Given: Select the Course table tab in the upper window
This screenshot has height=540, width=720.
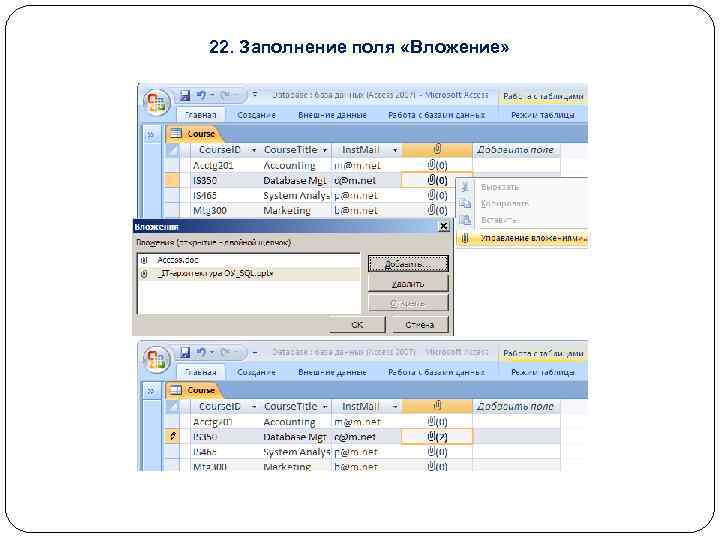Looking at the screenshot, I should pyautogui.click(x=194, y=134).
